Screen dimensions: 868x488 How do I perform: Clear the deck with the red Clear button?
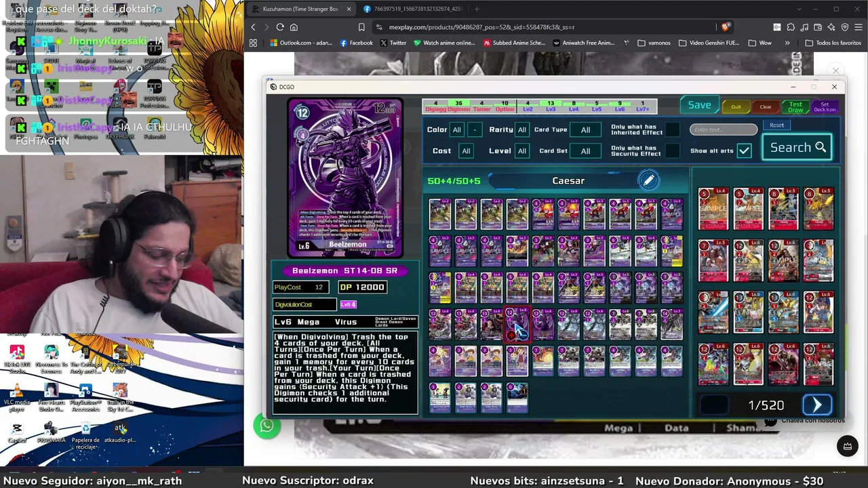766,106
